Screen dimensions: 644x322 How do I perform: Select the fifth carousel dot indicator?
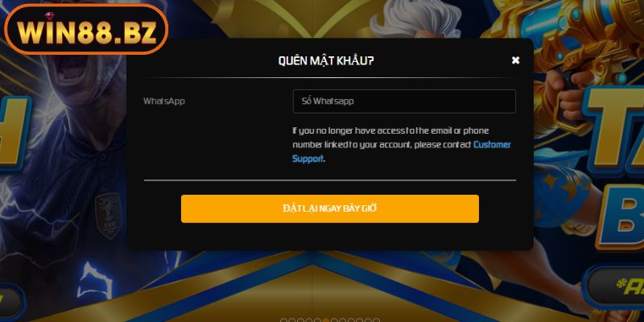[317, 320]
